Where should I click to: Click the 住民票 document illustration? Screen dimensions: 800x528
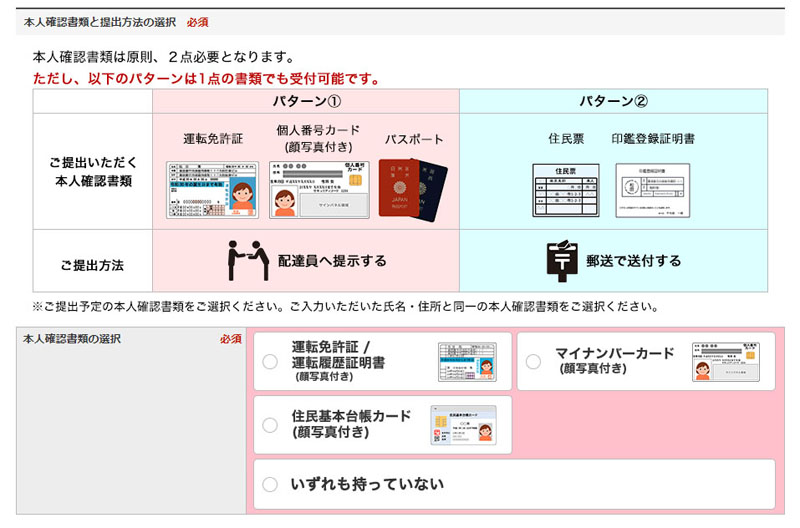click(565, 190)
